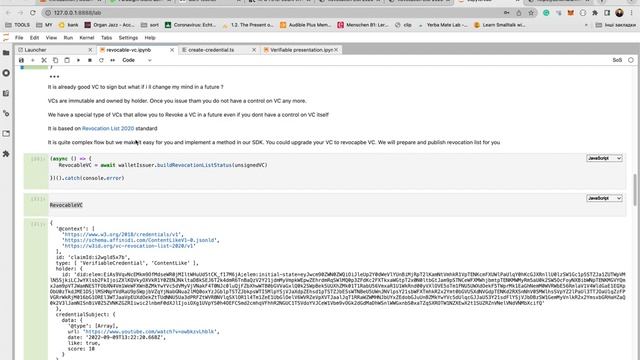Open the cell type Code dropdown

(136, 60)
